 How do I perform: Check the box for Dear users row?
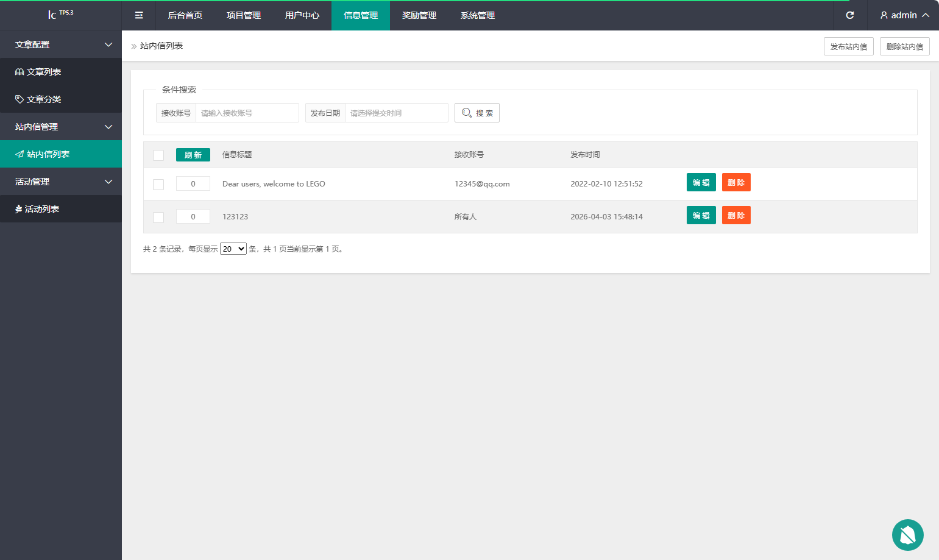[158, 185]
